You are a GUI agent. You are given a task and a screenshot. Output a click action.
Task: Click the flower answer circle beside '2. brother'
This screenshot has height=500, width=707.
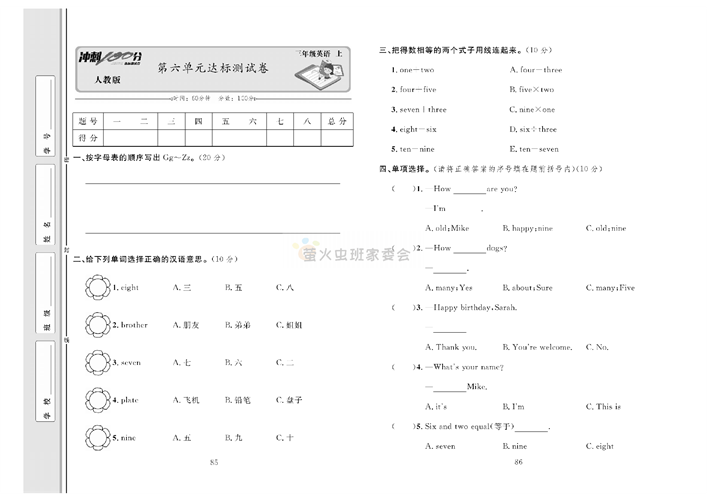97,325
